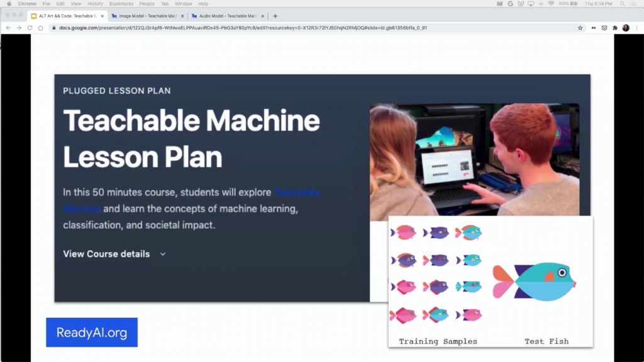Open the Chrome application menu
Viewport: 644px width, 362px height.
[27, 4]
